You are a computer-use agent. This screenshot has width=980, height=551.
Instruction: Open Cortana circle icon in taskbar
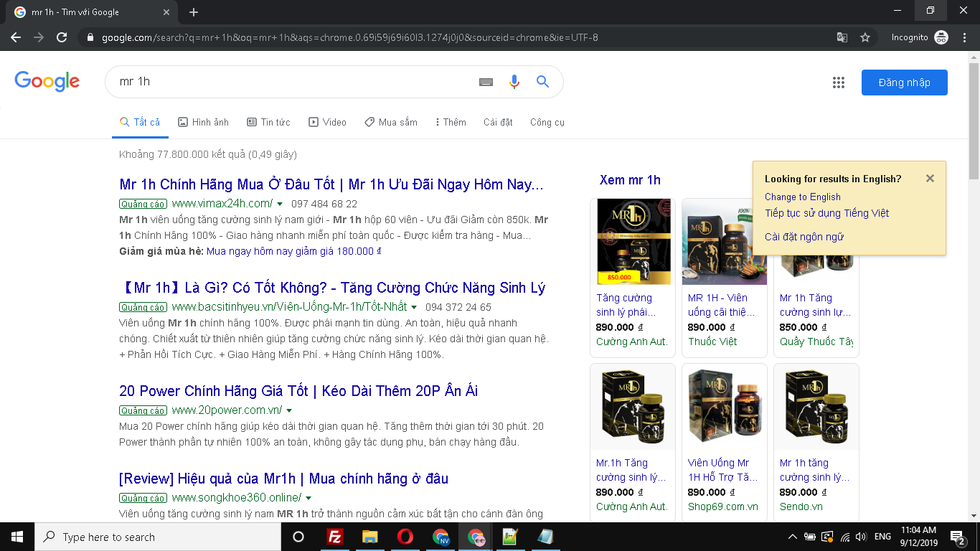(298, 537)
